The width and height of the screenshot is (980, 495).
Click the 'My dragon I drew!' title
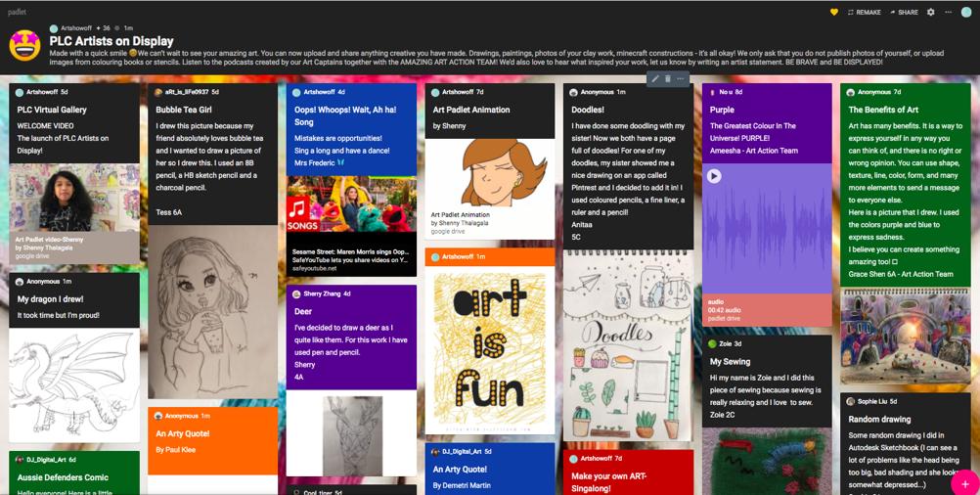tap(50, 299)
